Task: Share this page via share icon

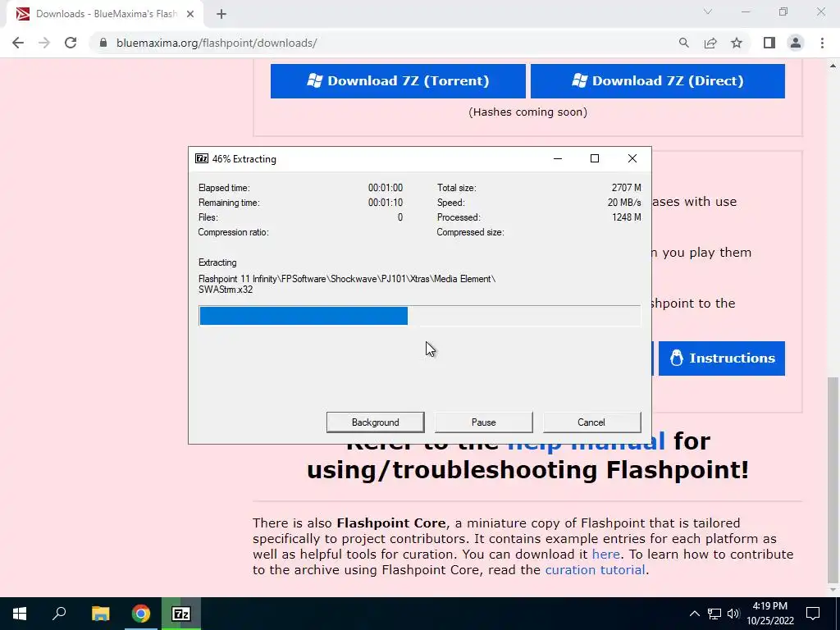Action: click(x=710, y=43)
